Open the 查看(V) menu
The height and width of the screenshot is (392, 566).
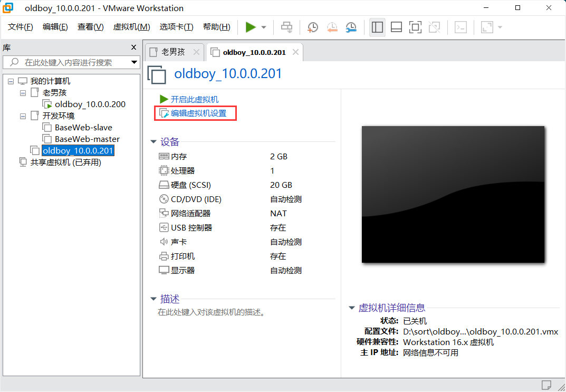coord(90,27)
